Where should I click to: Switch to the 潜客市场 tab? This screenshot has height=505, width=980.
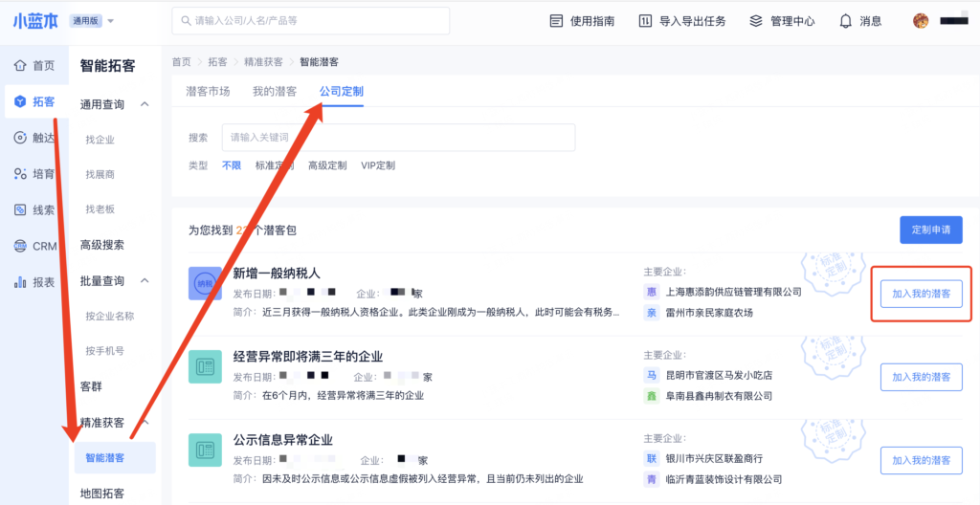tap(208, 91)
